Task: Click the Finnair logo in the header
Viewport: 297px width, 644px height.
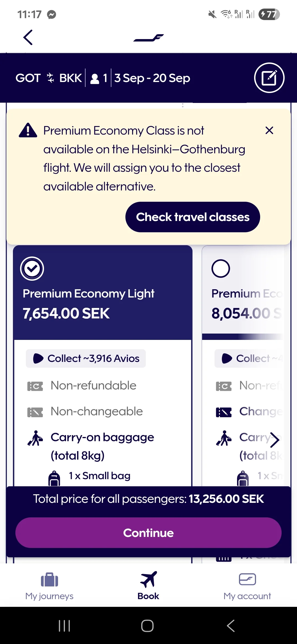Action: 148,38
